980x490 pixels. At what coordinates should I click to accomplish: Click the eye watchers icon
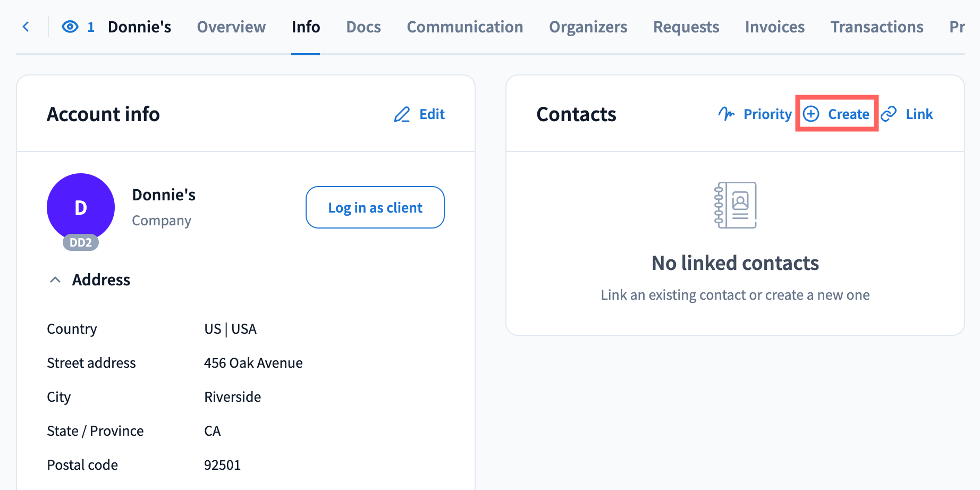coord(70,27)
